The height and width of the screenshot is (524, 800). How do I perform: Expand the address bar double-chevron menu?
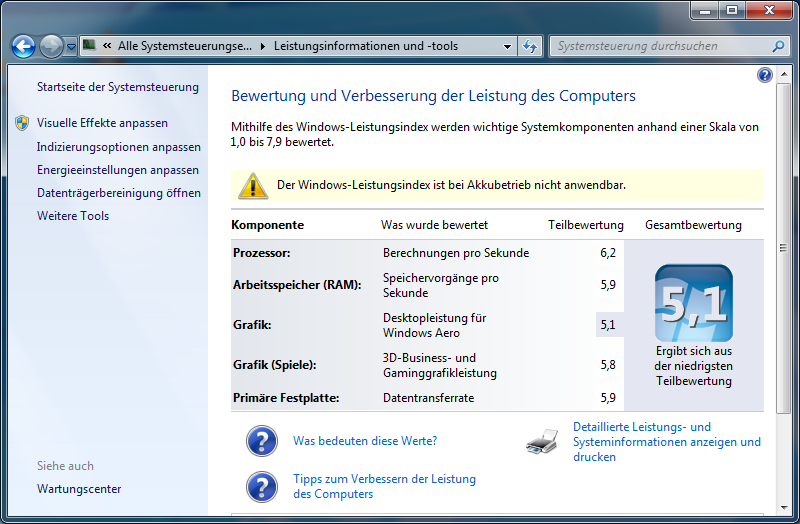pos(107,46)
